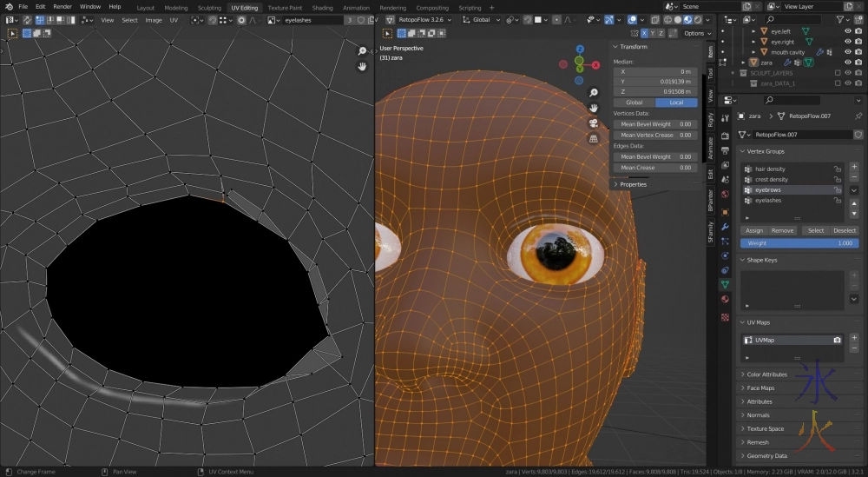Viewport: 868px width, 477px height.
Task: Click the Deselect vertex group button
Action: (x=845, y=230)
